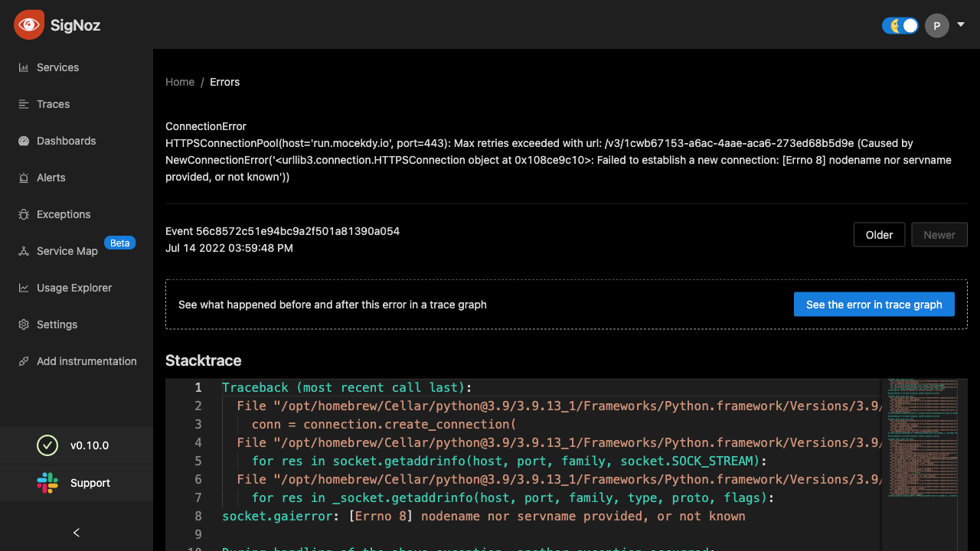Click the Settings gear icon in sidebar
This screenshot has height=551, width=980.
click(x=24, y=324)
